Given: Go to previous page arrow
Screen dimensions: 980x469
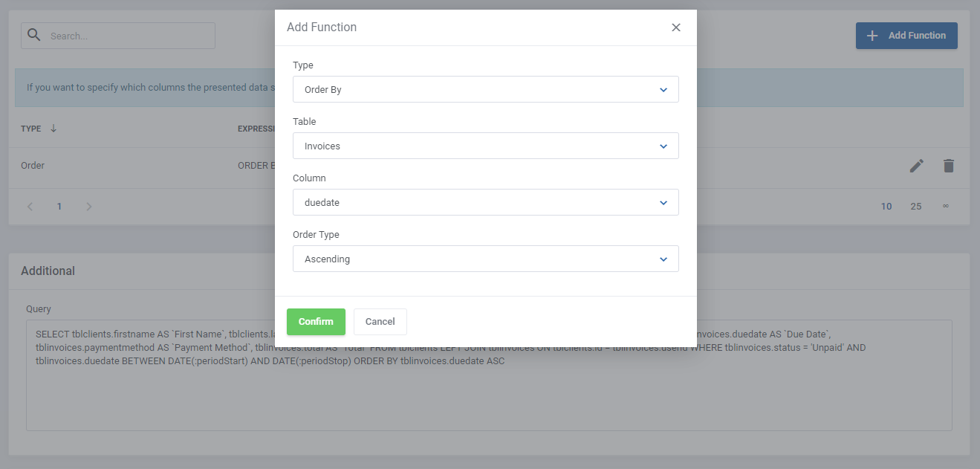Looking at the screenshot, I should 30,207.
